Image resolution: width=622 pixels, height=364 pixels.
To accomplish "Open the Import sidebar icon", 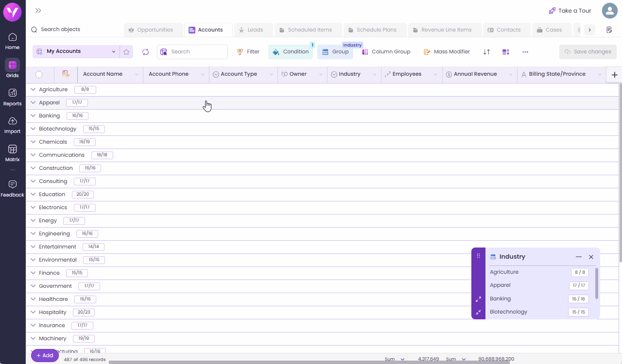I will coord(13,124).
